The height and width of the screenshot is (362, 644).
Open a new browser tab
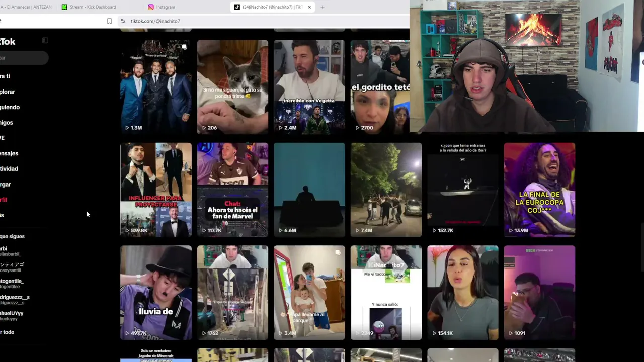coord(323,7)
